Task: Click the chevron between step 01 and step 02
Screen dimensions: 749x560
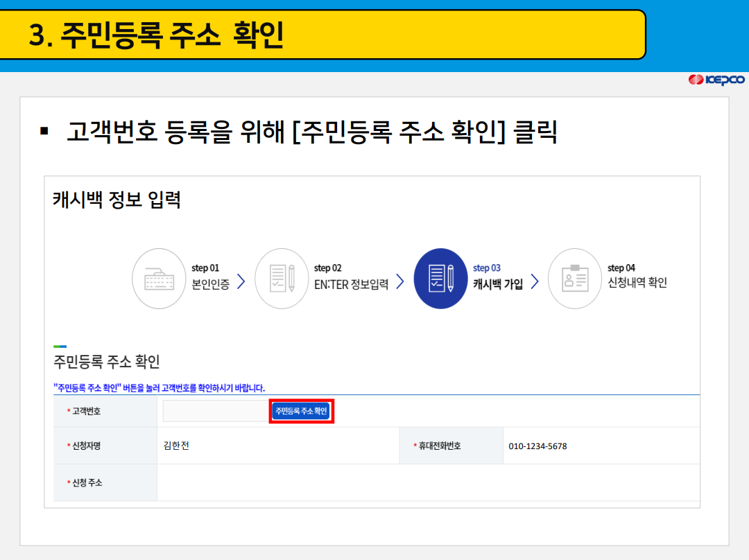Action: tap(241, 281)
